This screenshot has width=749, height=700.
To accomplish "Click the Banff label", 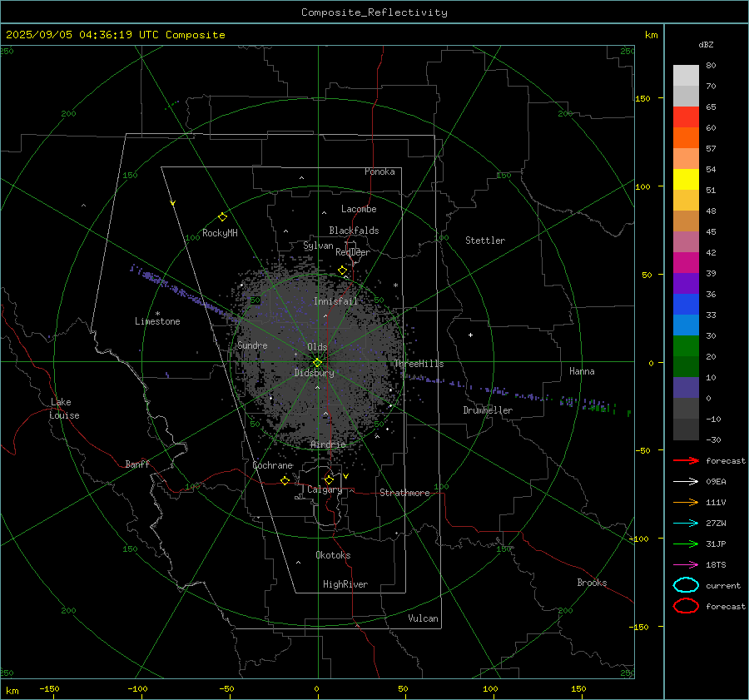I will (137, 464).
